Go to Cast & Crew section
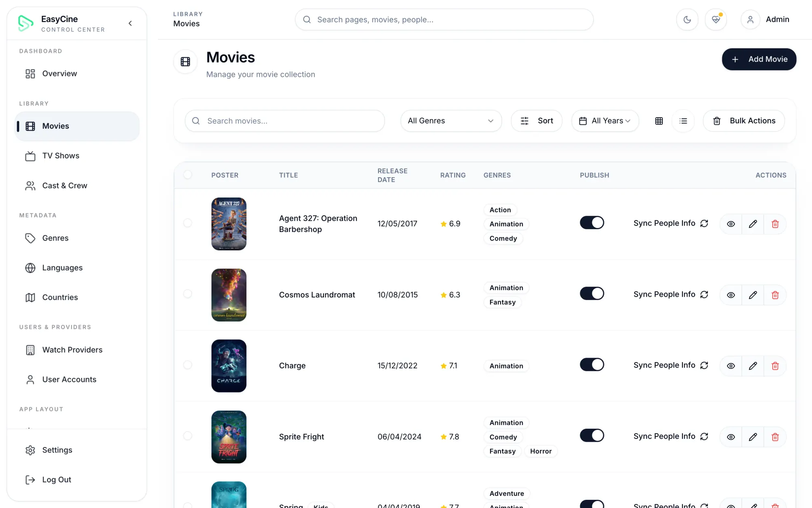812x508 pixels. tap(77, 185)
